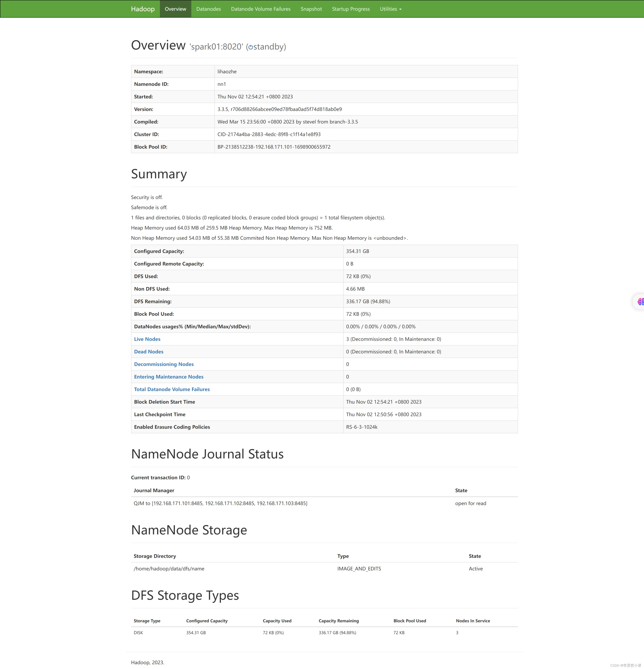Open Datanode Volume Failures tab
Viewport: 644px width, 669px height.
261,9
